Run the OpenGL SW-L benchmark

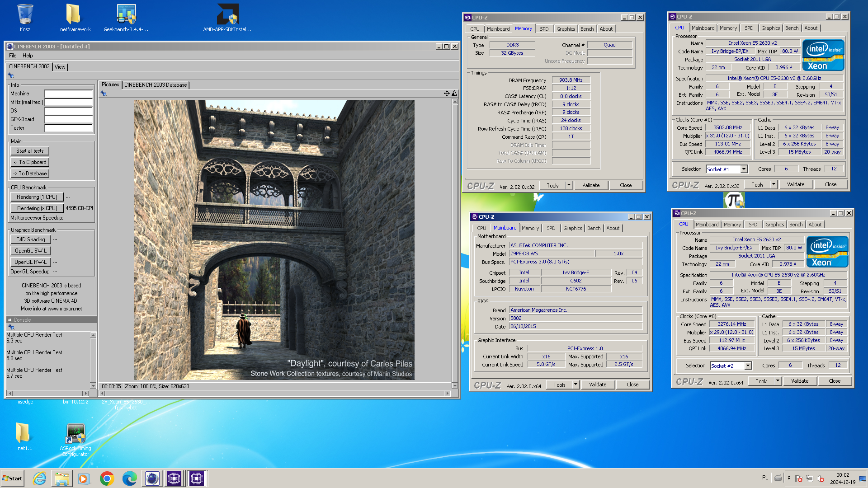[31, 251]
